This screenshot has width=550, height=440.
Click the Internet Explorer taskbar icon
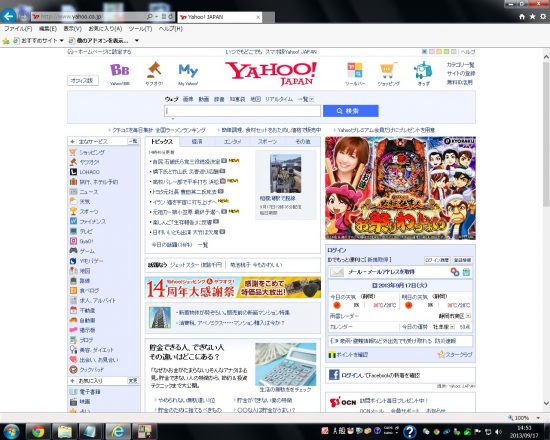click(x=118, y=431)
